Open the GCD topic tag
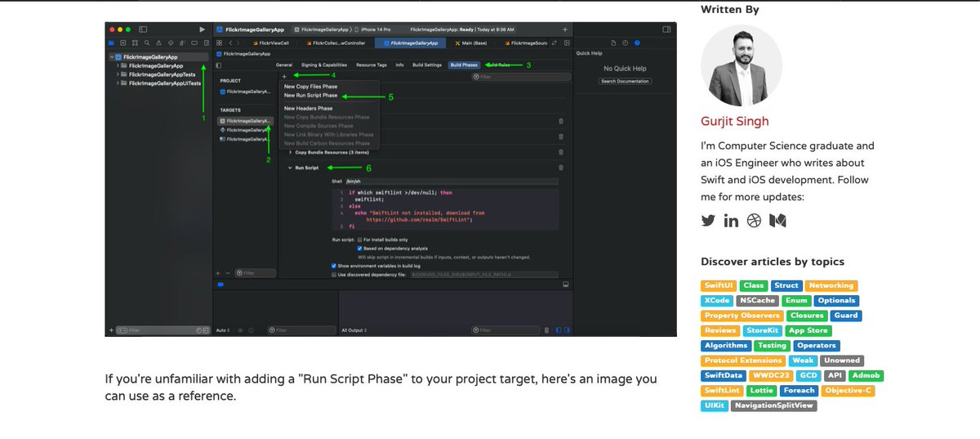The height and width of the screenshot is (439, 980). [808, 376]
